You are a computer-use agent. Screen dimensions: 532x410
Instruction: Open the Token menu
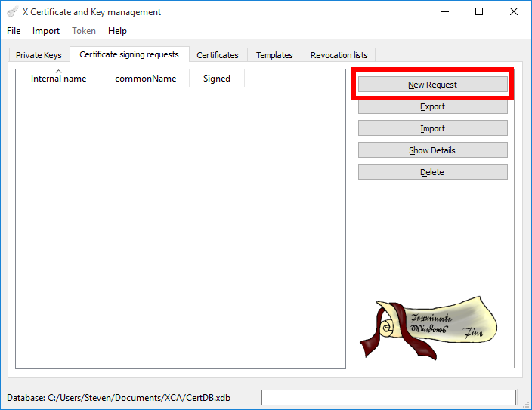coord(84,31)
